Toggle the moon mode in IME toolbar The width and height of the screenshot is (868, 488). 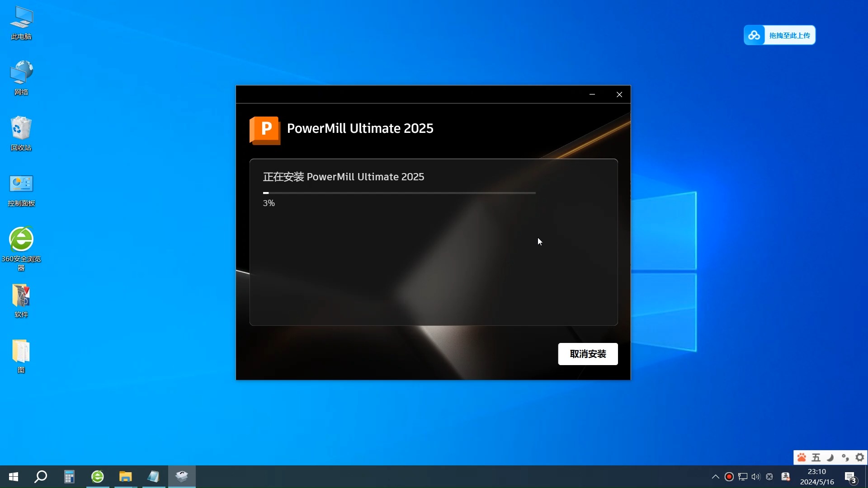coord(830,458)
